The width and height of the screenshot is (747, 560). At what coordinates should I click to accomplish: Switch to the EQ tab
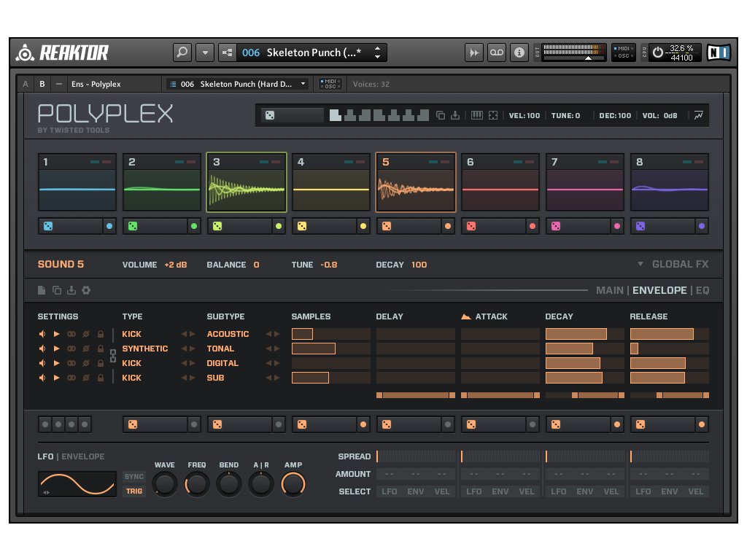702,290
